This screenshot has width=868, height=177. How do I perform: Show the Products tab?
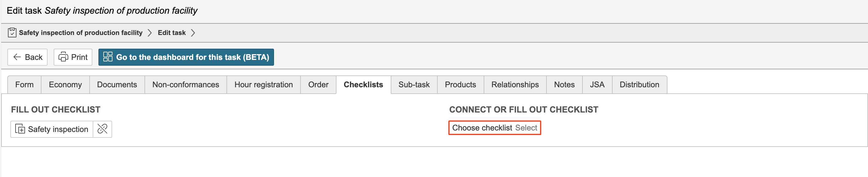[460, 85]
